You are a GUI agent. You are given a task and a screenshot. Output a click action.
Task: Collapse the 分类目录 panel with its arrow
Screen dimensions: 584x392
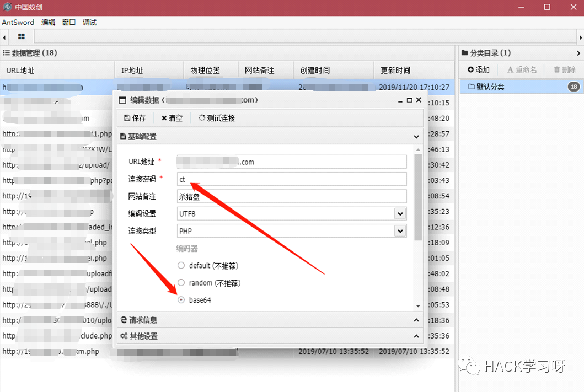point(578,53)
